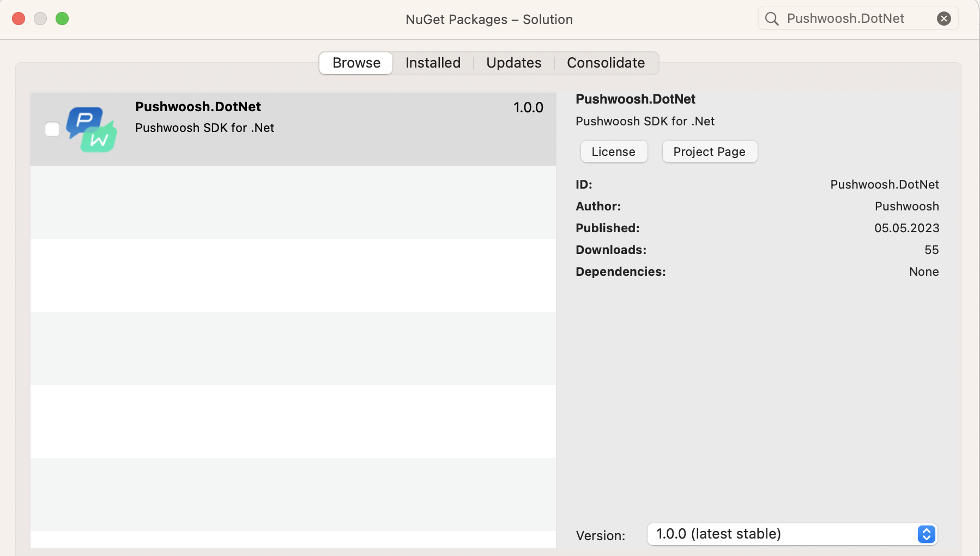Maximize the window with the green button
Screen dimensions: 980x556
[62, 19]
